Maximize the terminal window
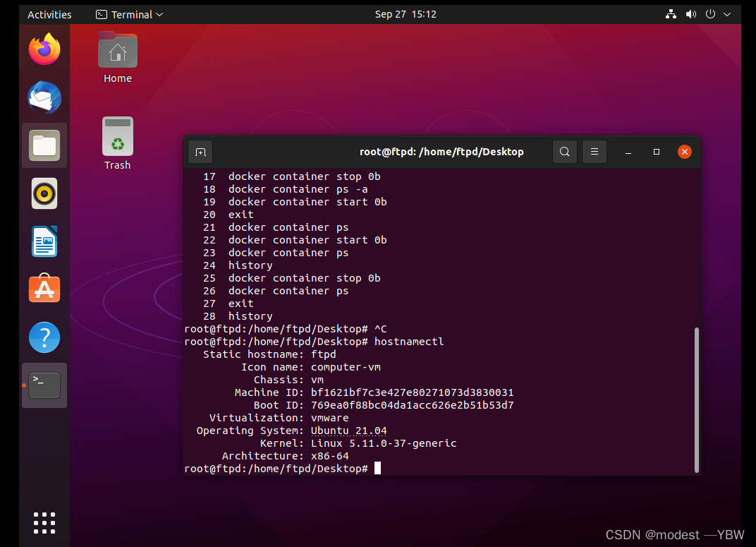The width and height of the screenshot is (756, 547). click(656, 152)
